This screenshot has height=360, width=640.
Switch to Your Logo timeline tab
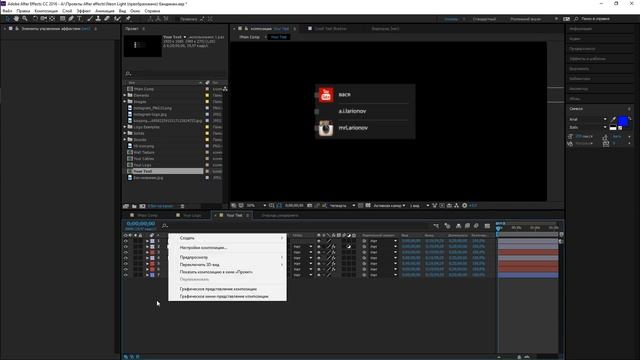click(x=192, y=215)
